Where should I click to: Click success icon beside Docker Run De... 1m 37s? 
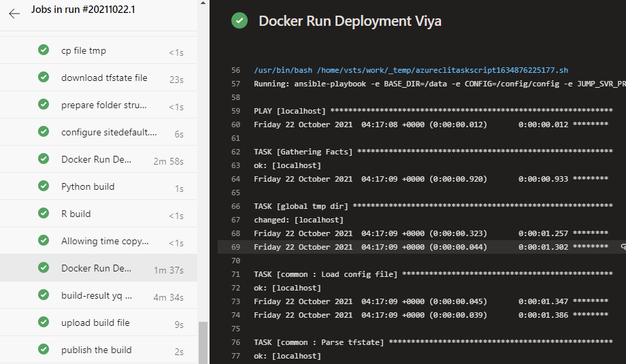(x=44, y=267)
